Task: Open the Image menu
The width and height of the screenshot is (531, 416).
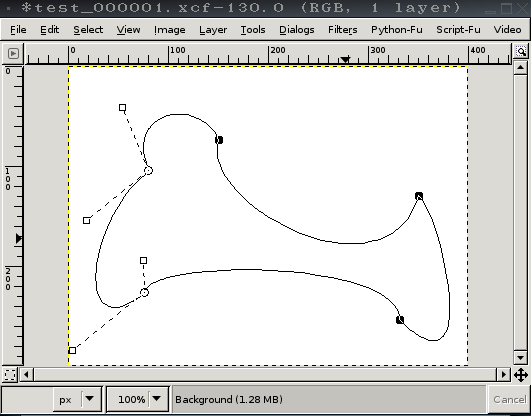Action: pyautogui.click(x=170, y=30)
